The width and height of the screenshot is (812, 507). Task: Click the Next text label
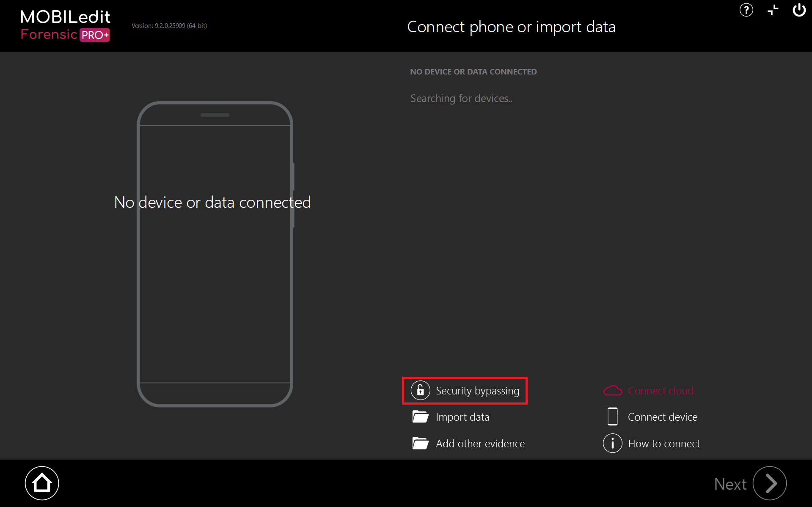tap(730, 484)
